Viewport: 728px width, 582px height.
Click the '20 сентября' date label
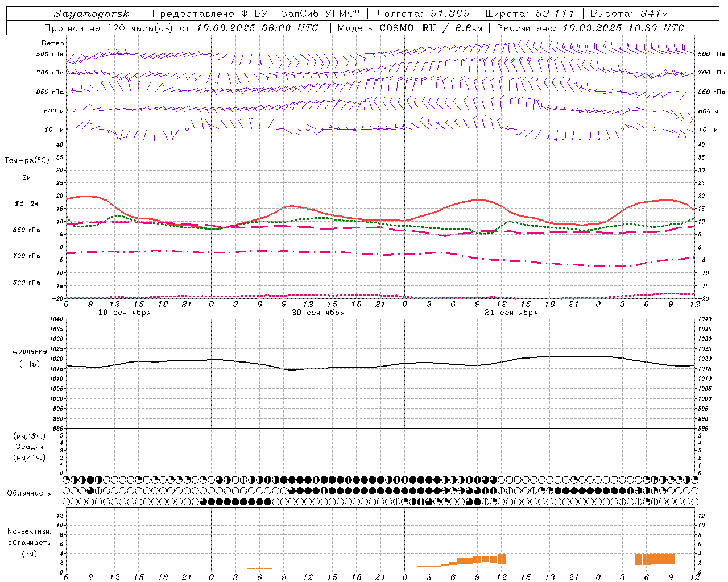[x=318, y=313]
